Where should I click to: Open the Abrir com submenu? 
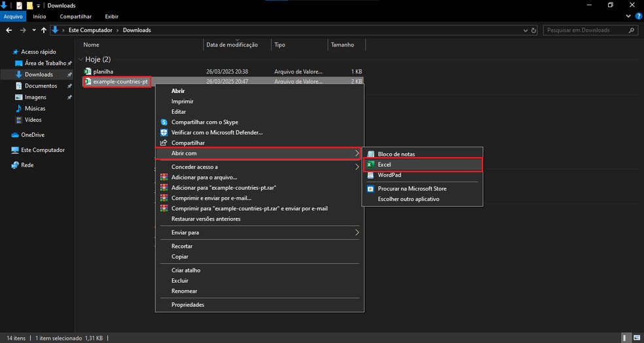258,153
